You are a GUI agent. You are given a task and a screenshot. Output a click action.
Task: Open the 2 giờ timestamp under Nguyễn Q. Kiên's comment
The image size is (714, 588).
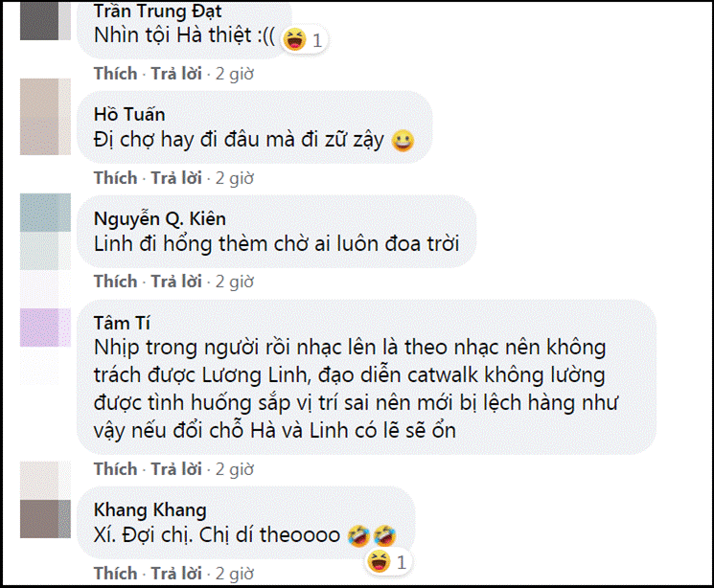(234, 282)
